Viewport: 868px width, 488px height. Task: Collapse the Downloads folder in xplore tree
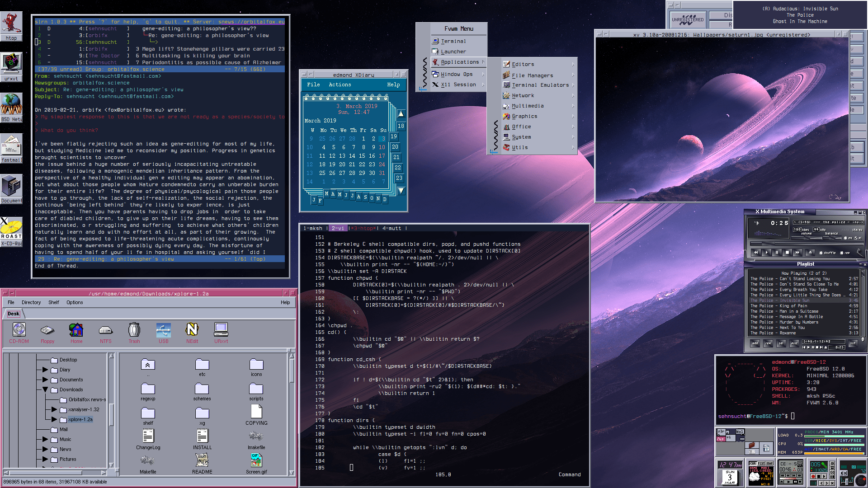pos(45,389)
